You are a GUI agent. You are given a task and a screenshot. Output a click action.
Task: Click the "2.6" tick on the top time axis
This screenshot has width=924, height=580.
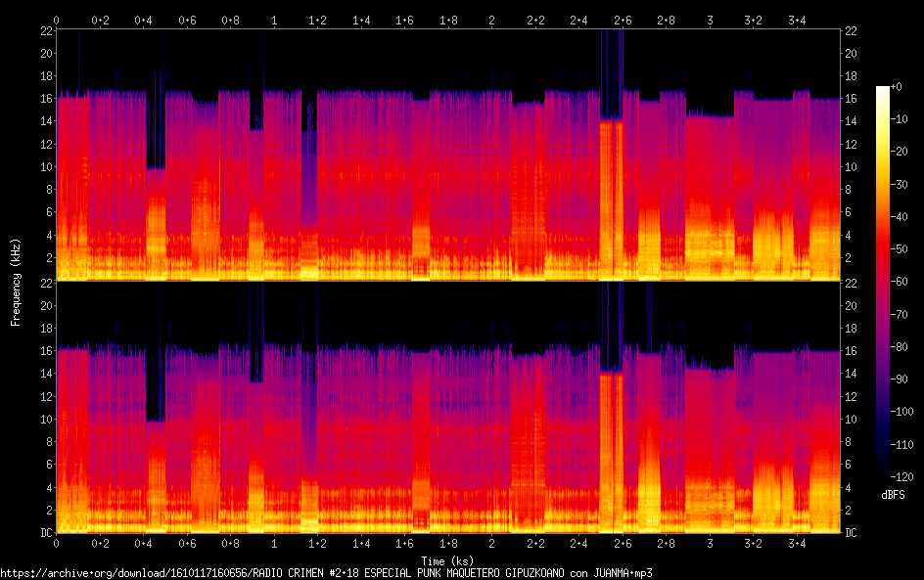623,21
